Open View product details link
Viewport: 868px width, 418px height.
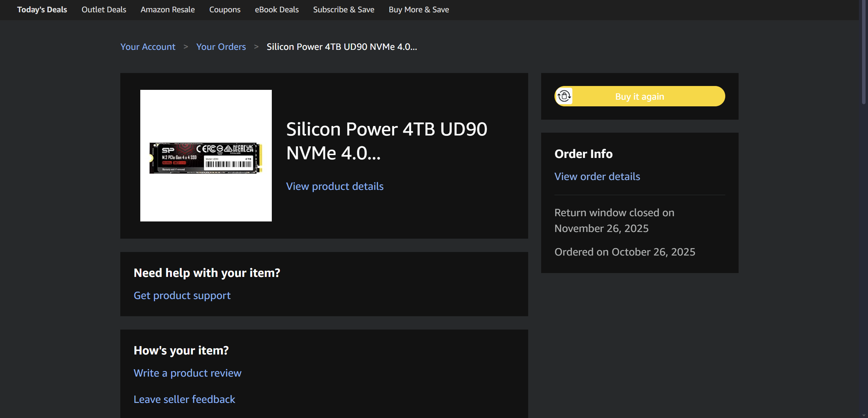pyautogui.click(x=335, y=186)
